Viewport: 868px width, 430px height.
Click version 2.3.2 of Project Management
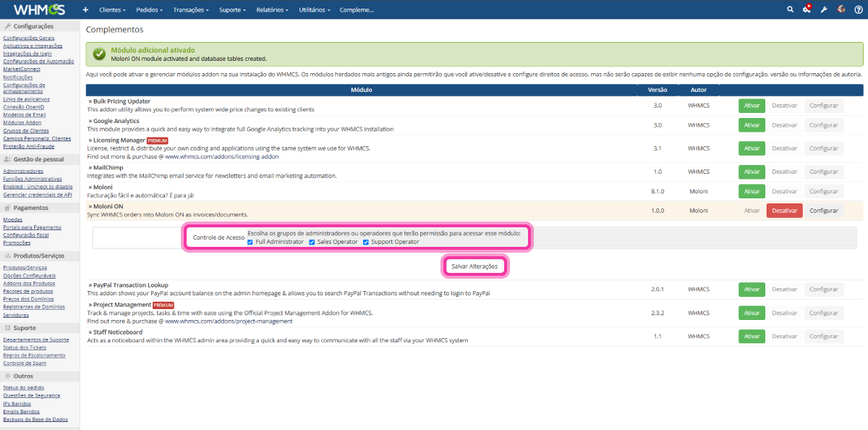(658, 313)
